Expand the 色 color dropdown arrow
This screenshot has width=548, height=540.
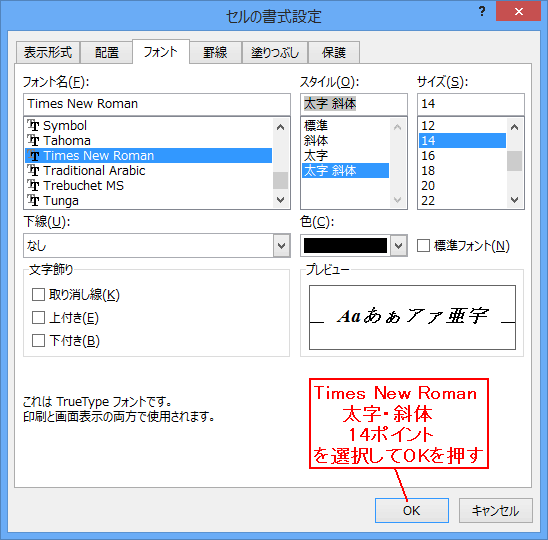click(399, 246)
